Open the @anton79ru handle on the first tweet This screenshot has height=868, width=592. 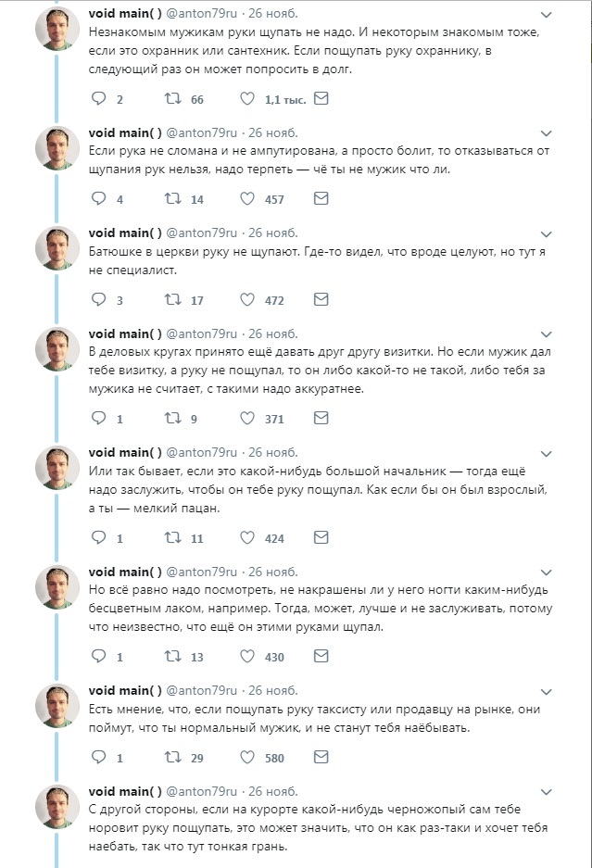tap(203, 14)
